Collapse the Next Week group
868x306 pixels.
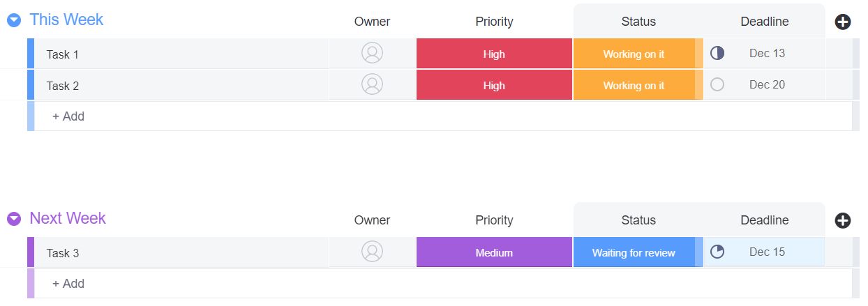[14, 220]
